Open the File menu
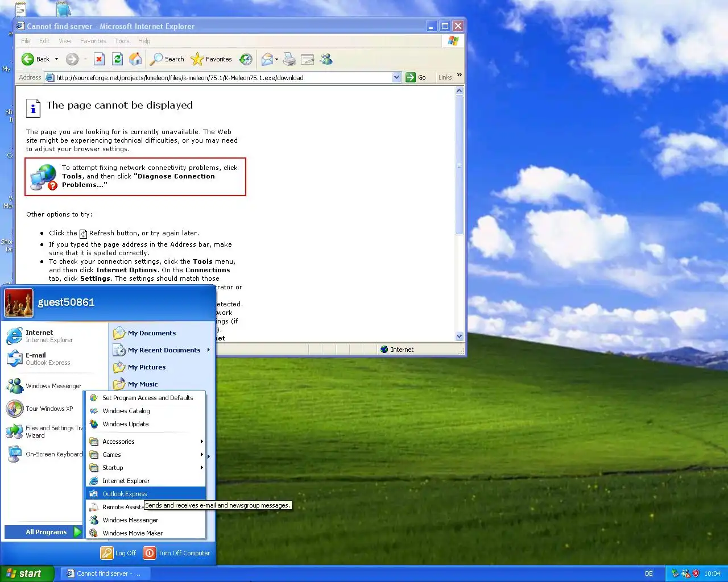The image size is (728, 582). (x=26, y=41)
